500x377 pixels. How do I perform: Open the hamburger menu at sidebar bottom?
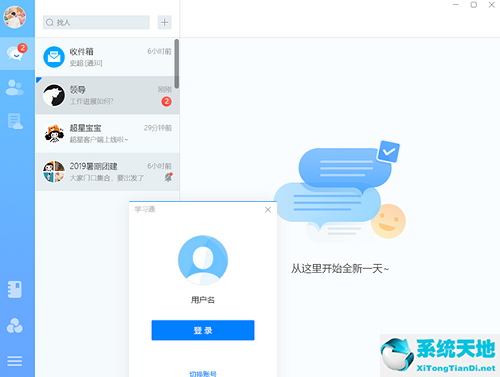coord(15,361)
